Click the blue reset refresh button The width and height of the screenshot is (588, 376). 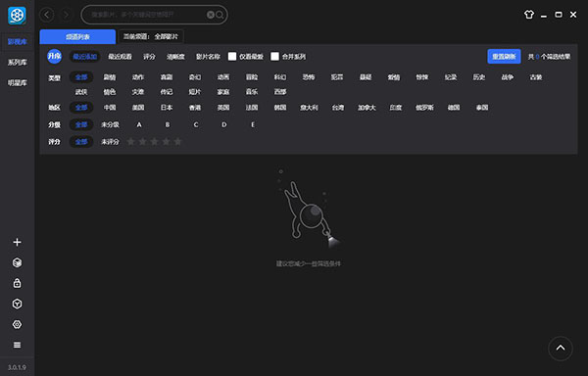point(504,57)
